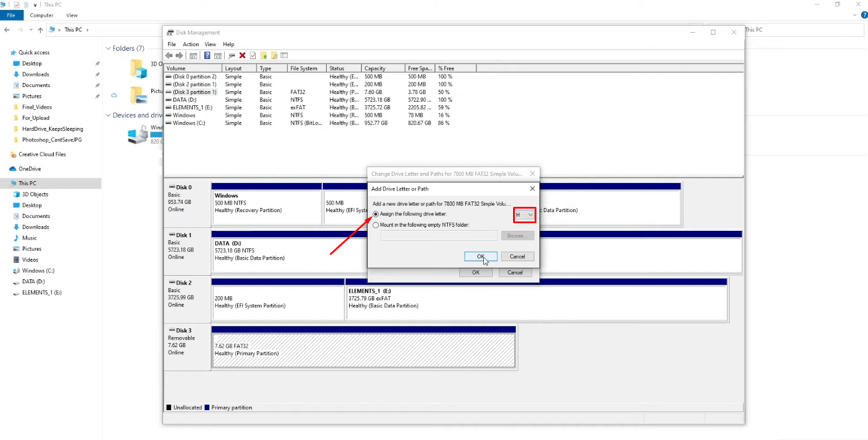The width and height of the screenshot is (868, 440).
Task: Click the Connect disk toolbar icon
Action: coord(232,56)
